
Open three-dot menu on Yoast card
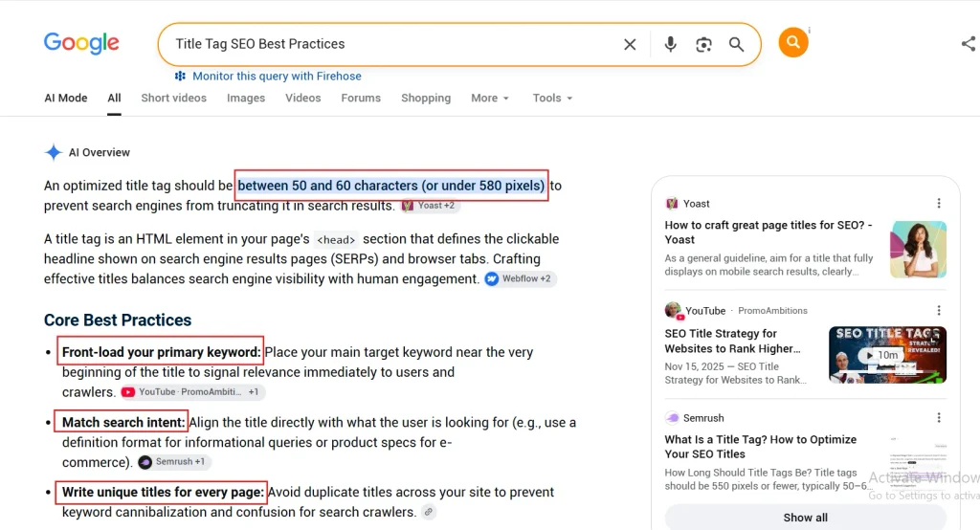tap(938, 203)
